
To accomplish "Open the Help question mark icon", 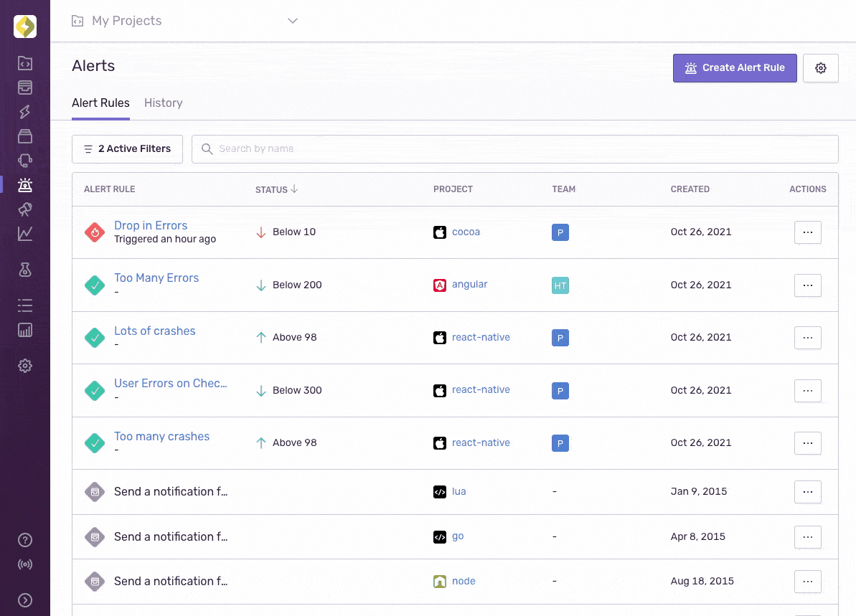I will click(25, 540).
